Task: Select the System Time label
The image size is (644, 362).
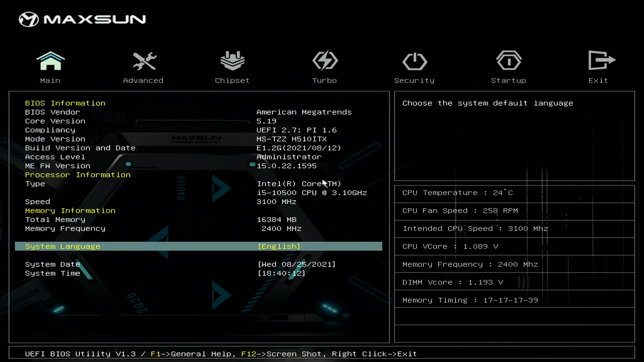Action: [53, 273]
